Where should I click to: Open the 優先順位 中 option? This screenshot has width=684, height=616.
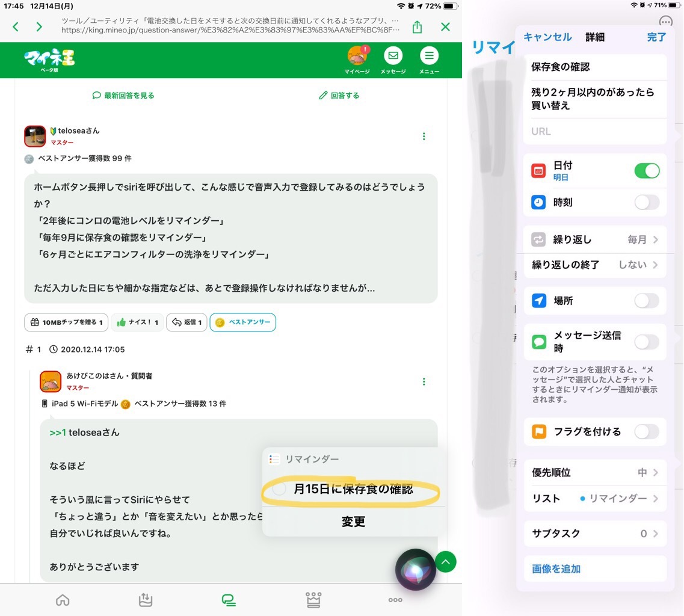[x=595, y=472]
